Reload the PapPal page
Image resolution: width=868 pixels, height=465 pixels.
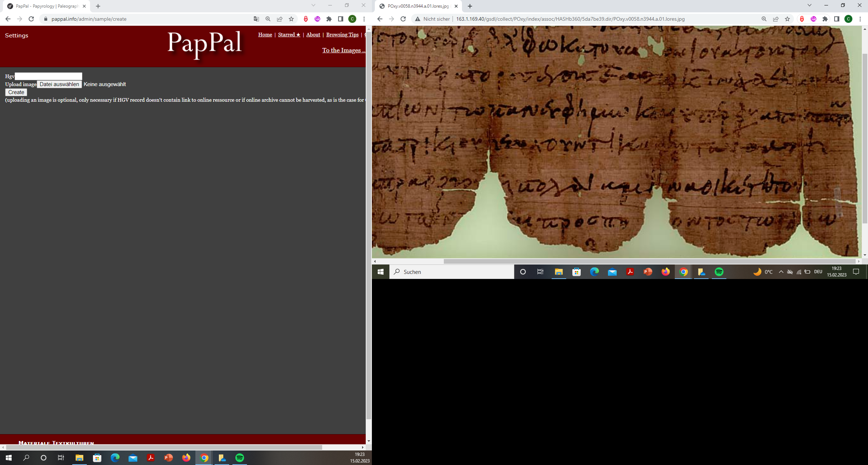(x=31, y=19)
